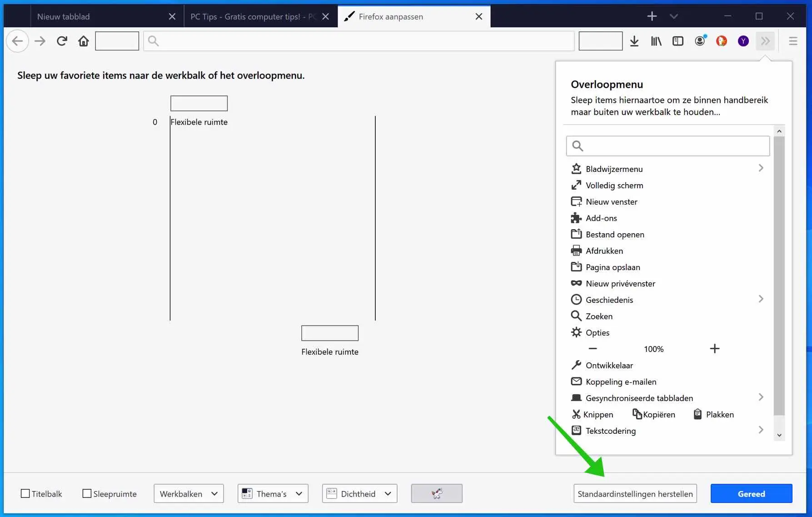The image size is (812, 517).
Task: Close the PC Tips tab
Action: [326, 16]
